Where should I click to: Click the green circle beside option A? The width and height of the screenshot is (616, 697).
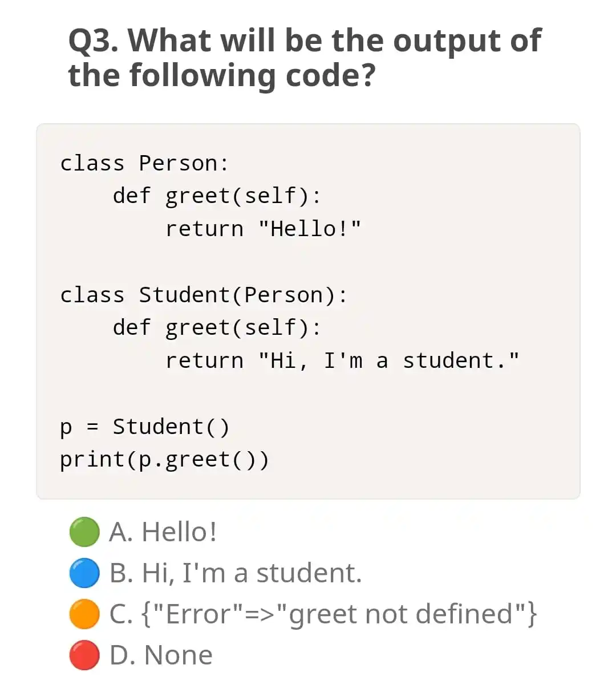pyautogui.click(x=84, y=532)
